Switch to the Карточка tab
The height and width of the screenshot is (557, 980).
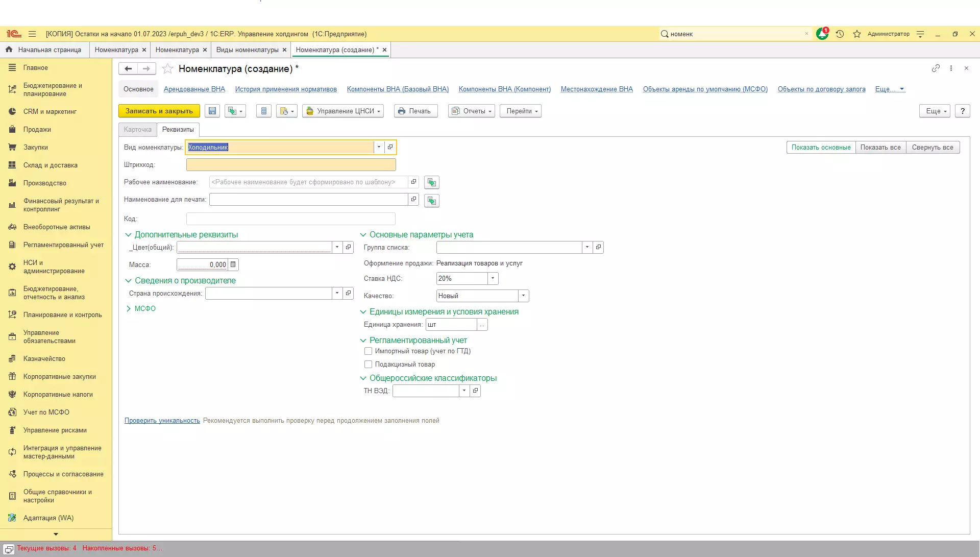pyautogui.click(x=137, y=129)
